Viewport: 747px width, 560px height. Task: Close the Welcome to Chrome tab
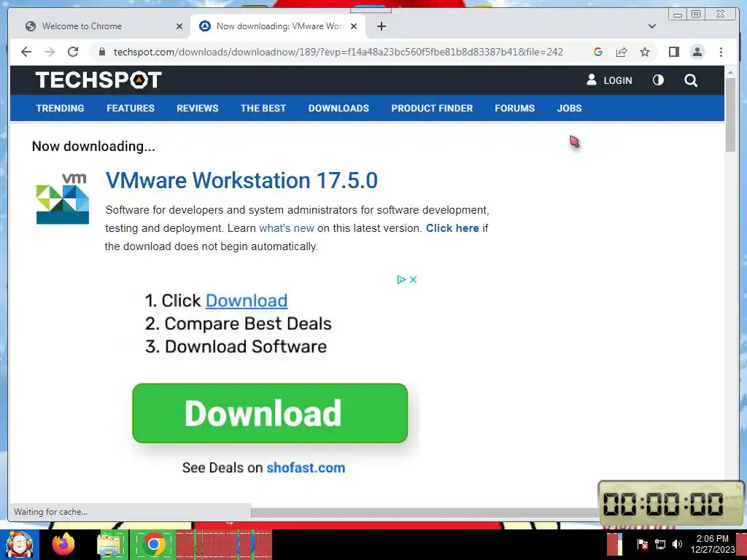(x=179, y=26)
